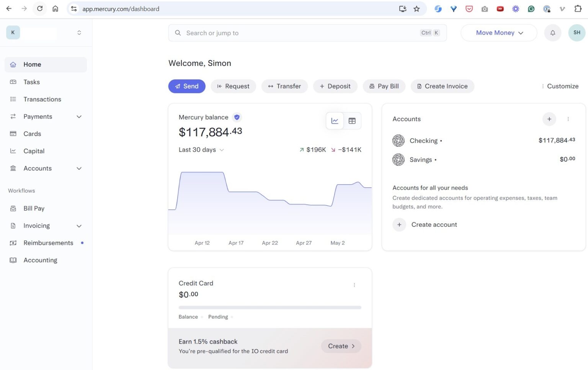This screenshot has width=588, height=370.
Task: Open Capital in the sidebar
Action: [46, 151]
